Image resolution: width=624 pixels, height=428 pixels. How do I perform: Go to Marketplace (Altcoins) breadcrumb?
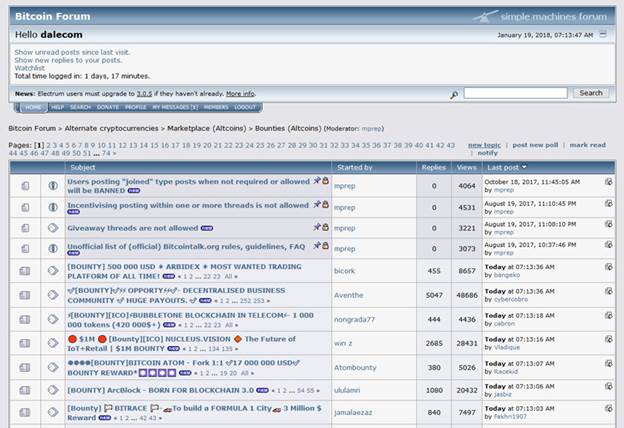tap(207, 128)
